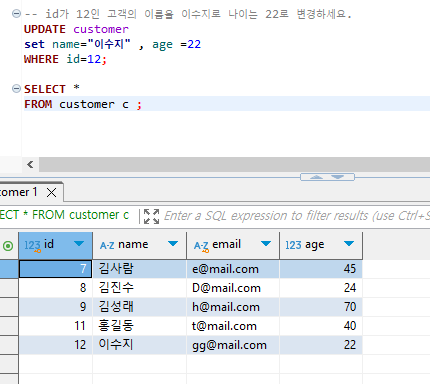Select the email cell h@mail.com
Viewport: 430px width, 384px height.
233,307
